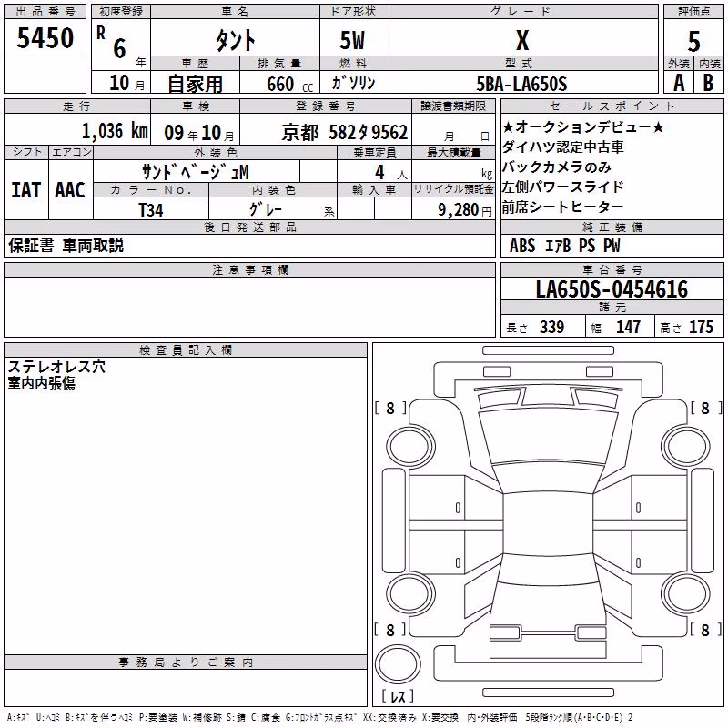
Task: Click rear-right tire circle in diagram
Action: [x=686, y=593]
